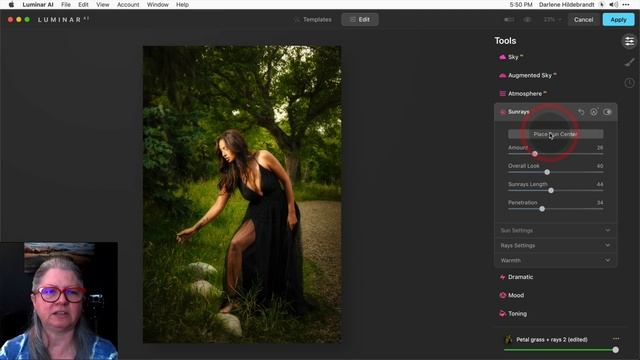The height and width of the screenshot is (360, 640).
Task: Open the volume icon in menu bar
Action: click(x=613, y=4)
